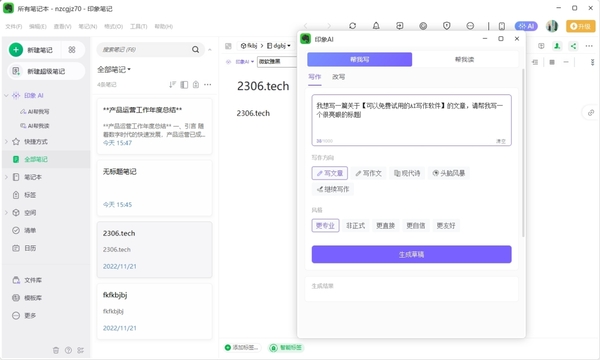Open 印象AI dropdown in editor toolbar
600x360 pixels.
click(x=245, y=62)
